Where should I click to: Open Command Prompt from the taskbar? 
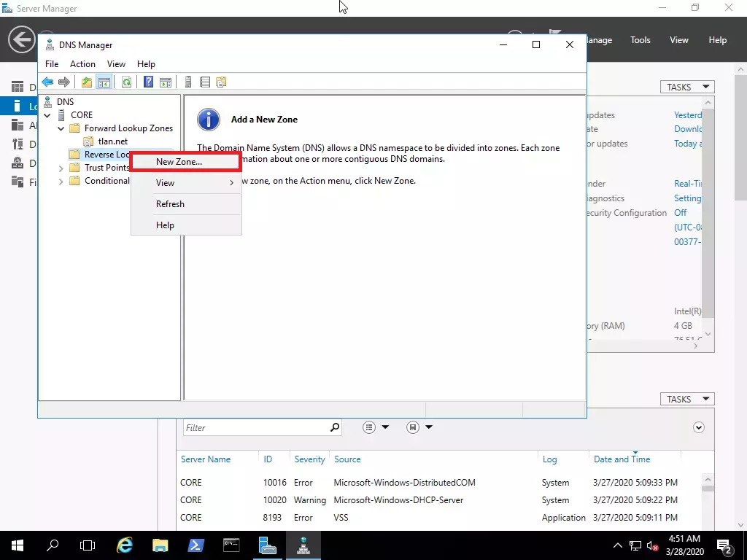[x=231, y=545]
